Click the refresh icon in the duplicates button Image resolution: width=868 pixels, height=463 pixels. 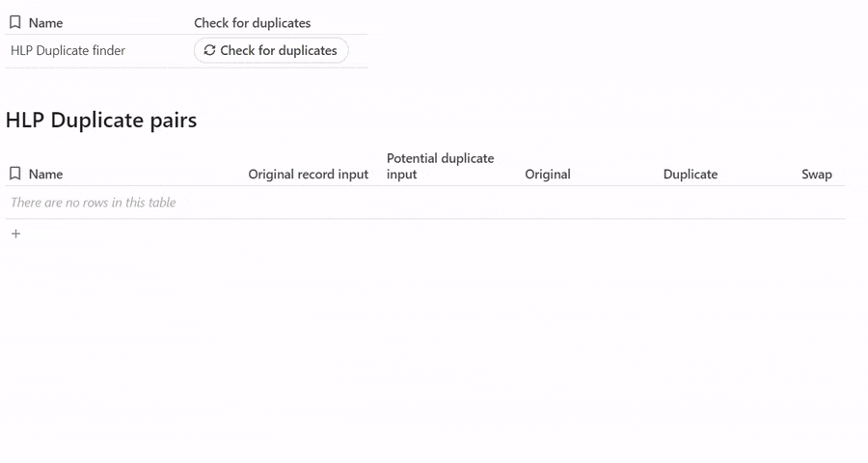click(209, 50)
